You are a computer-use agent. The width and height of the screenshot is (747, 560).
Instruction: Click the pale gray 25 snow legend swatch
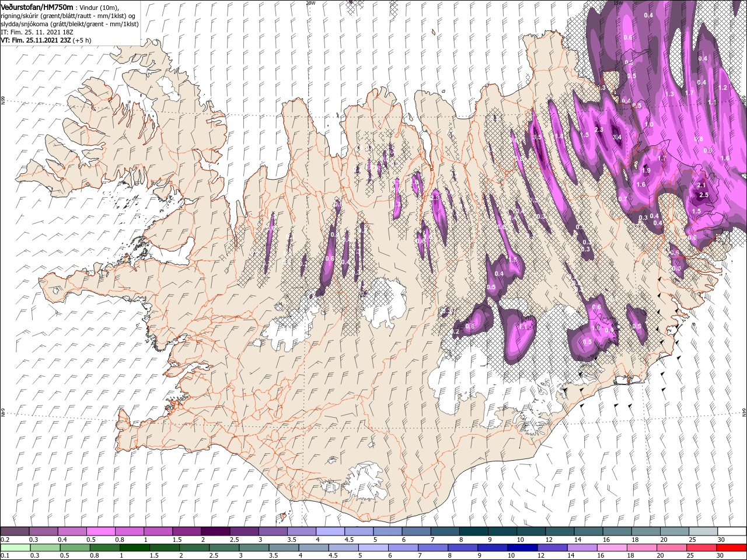tap(703, 531)
